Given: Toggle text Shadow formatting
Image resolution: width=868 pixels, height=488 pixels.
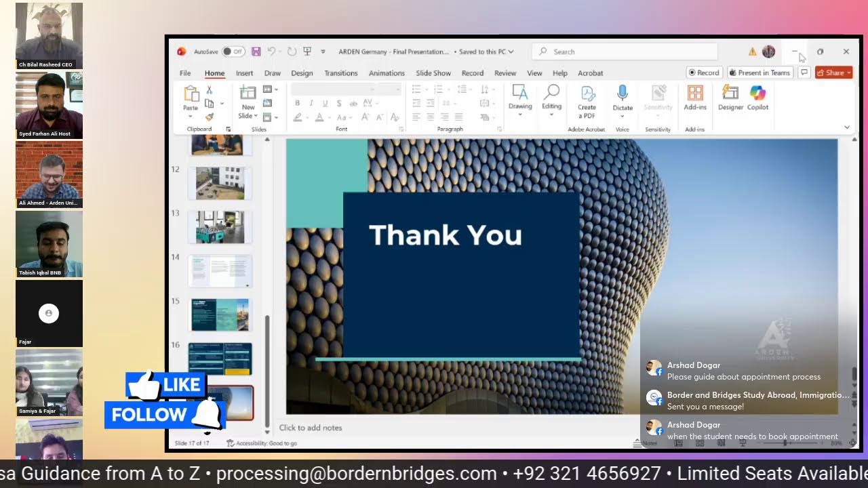Looking at the screenshot, I should pos(339,103).
